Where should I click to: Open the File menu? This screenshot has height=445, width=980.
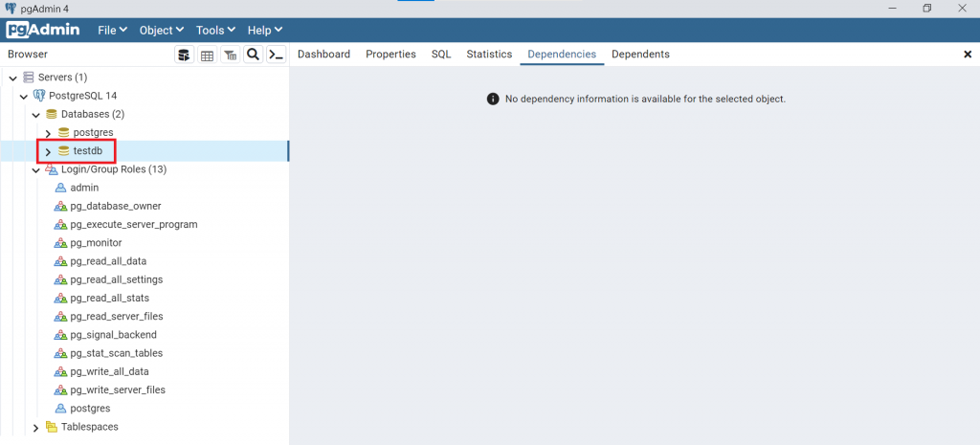pos(113,30)
